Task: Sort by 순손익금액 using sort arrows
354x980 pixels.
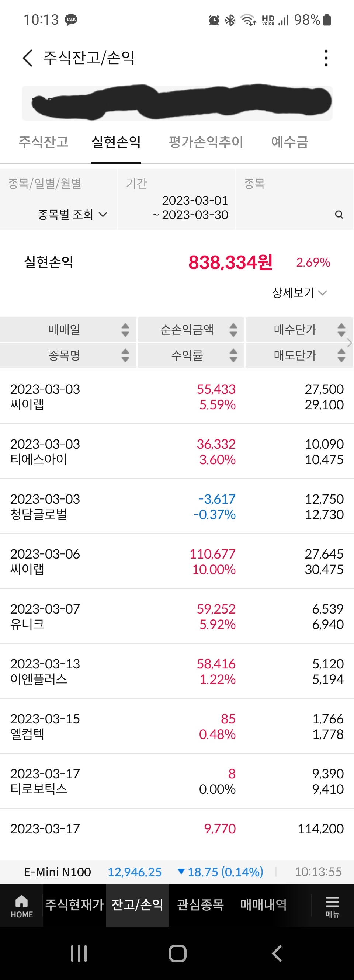Action: tap(233, 330)
